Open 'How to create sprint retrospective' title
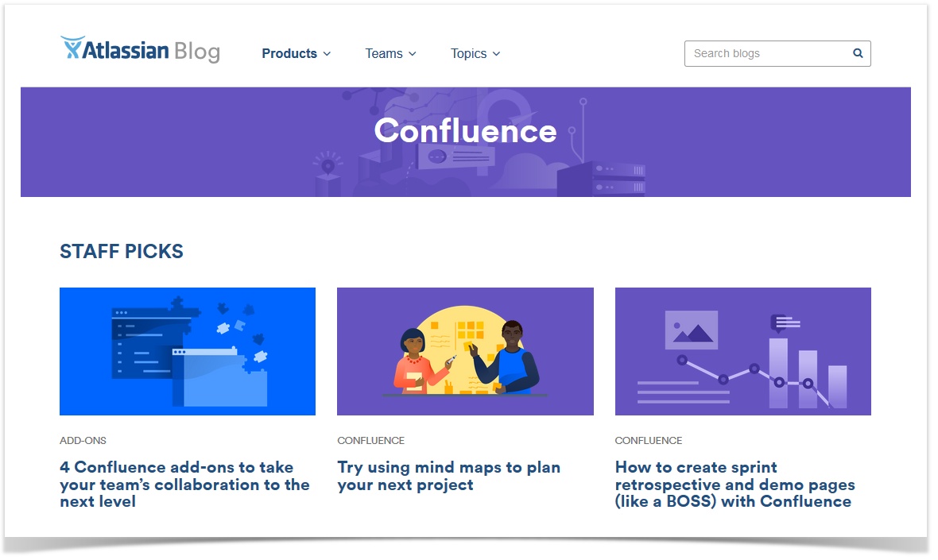Screen dimensions: 938x560 pyautogui.click(x=735, y=484)
